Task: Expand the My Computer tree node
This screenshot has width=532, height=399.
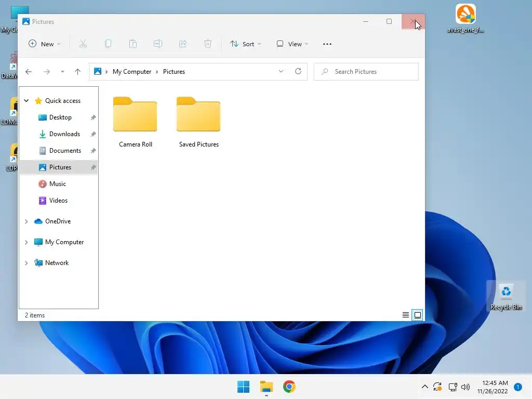Action: [26, 242]
